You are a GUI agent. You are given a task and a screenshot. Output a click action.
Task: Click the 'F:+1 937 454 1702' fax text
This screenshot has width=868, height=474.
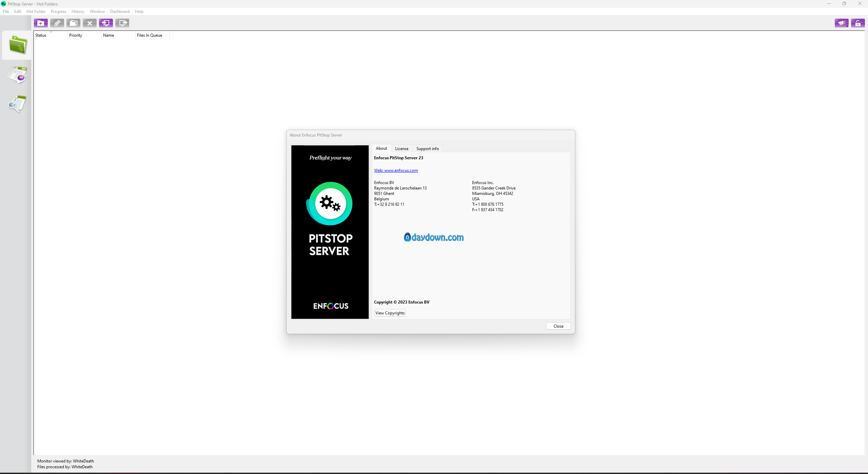pyautogui.click(x=488, y=210)
